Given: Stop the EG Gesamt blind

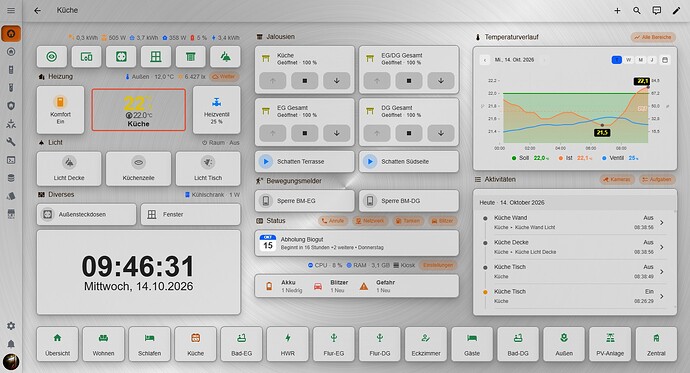Looking at the screenshot, I should pyautogui.click(x=305, y=133).
